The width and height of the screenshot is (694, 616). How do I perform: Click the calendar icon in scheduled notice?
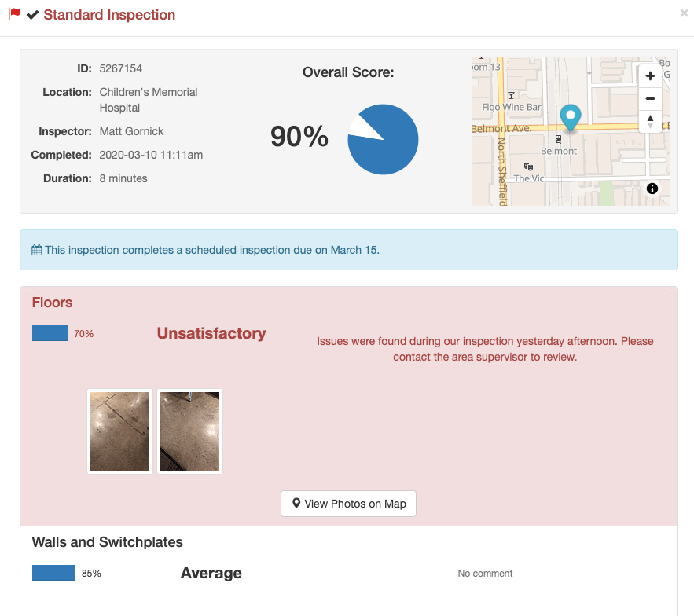pyautogui.click(x=37, y=250)
